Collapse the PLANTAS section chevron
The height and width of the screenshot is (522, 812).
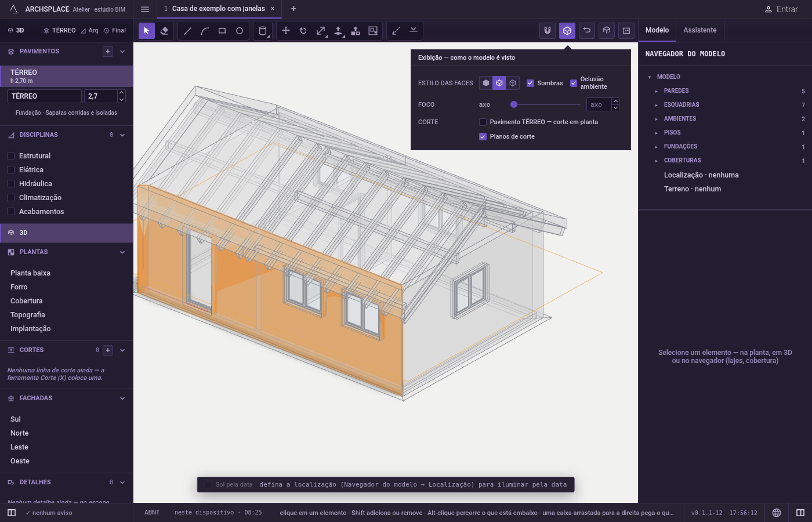click(122, 252)
